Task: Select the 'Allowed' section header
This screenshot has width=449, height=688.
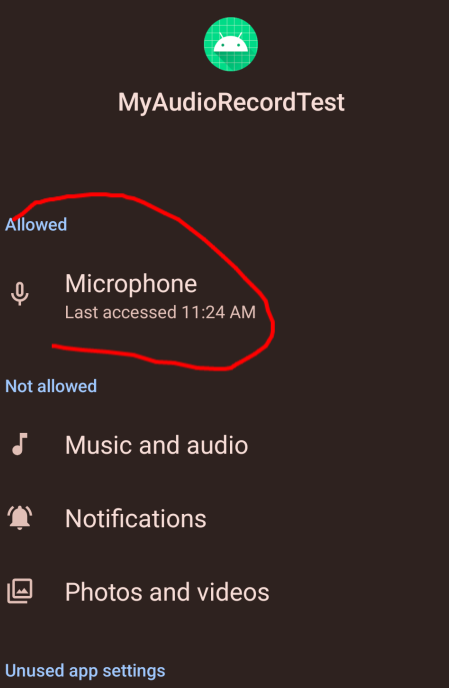Action: coord(36,225)
